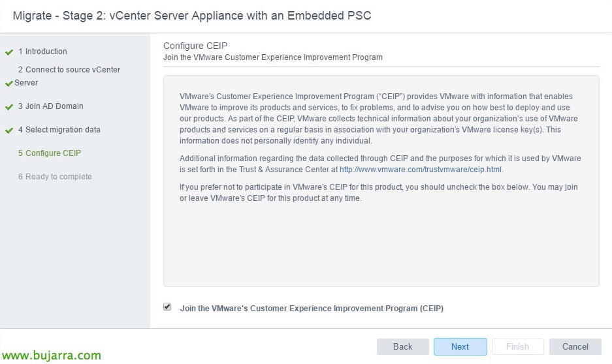Click the checkmark beside Connect to source vCenter Server
This screenshot has width=612, height=364.
click(x=9, y=83)
